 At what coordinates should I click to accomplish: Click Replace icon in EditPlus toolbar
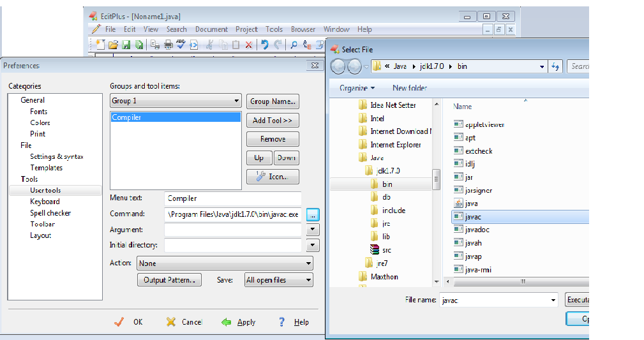[x=307, y=45]
